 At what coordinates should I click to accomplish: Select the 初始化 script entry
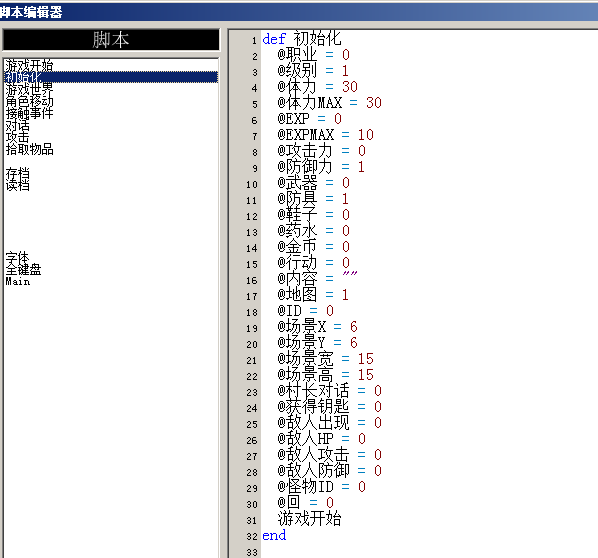[x=111, y=77]
